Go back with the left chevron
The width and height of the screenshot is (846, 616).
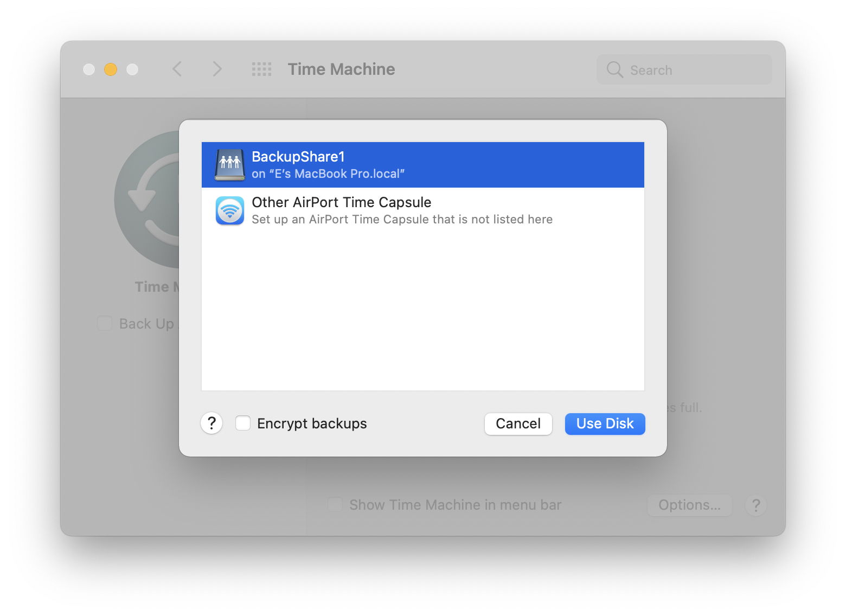coord(177,69)
